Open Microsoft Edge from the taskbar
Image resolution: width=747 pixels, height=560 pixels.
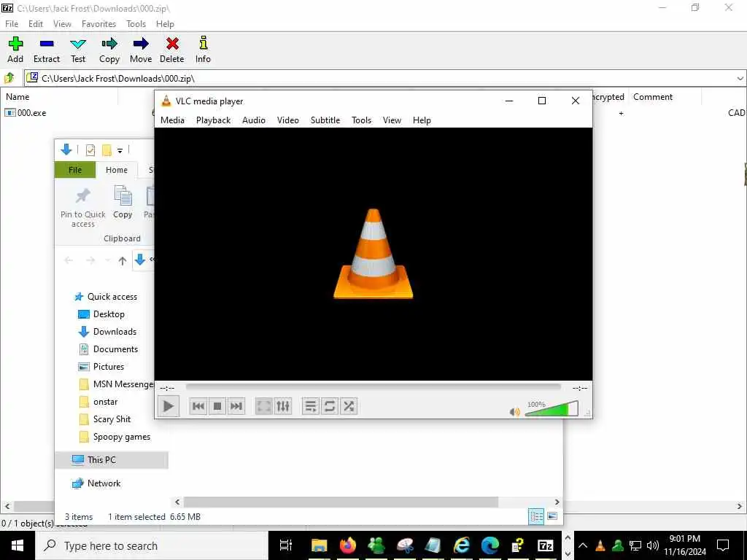coord(489,545)
